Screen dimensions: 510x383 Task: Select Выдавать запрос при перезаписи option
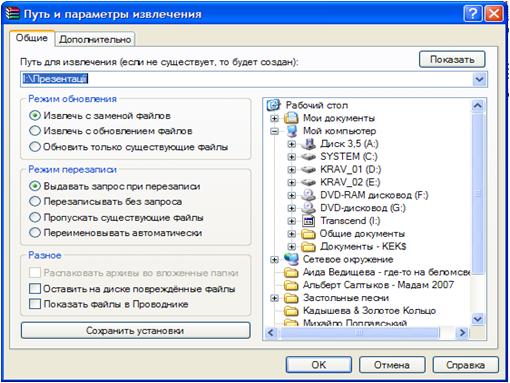[115, 186]
